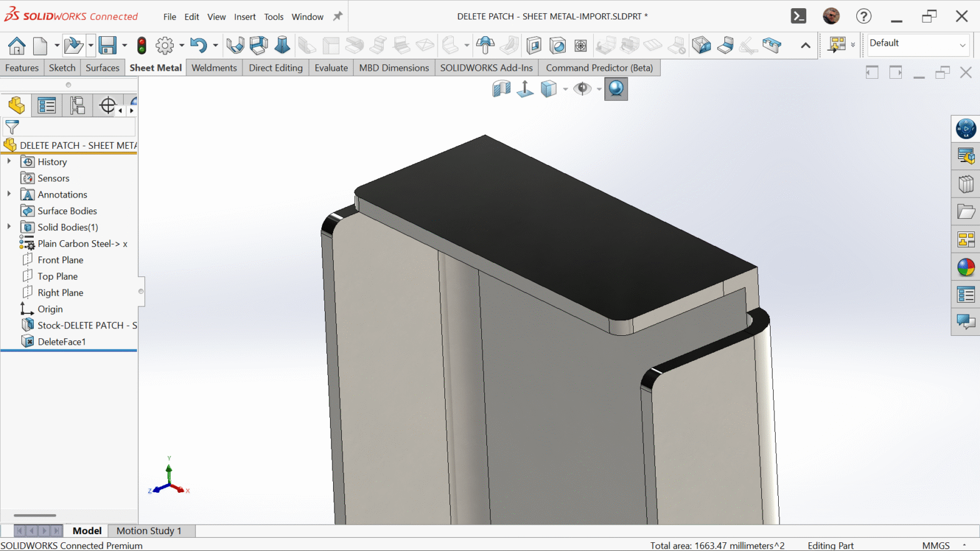
Task: Open the command prompt search button
Action: pyautogui.click(x=799, y=16)
